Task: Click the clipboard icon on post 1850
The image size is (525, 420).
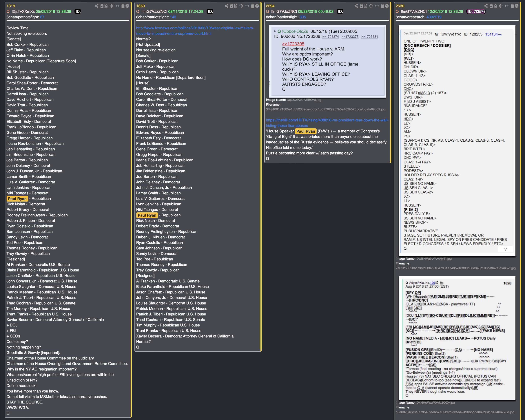Action: click(x=253, y=6)
